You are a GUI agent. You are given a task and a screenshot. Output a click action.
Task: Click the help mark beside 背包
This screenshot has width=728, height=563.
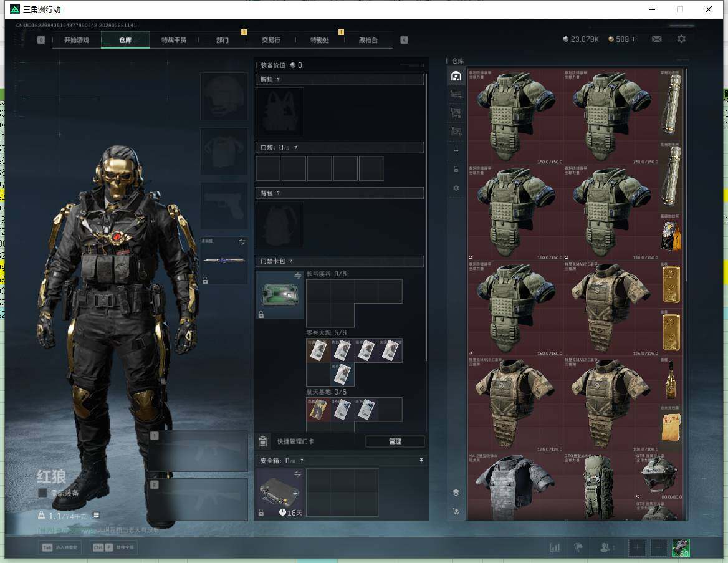[278, 193]
